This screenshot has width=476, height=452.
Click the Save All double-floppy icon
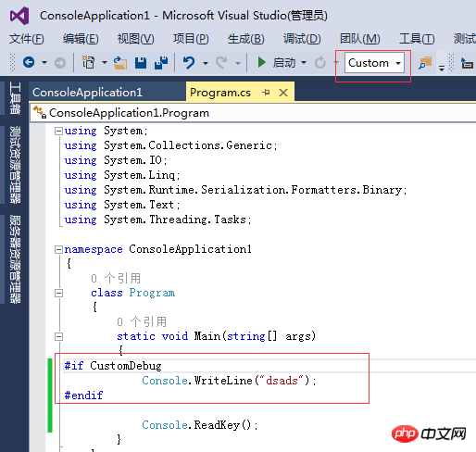tap(161, 63)
